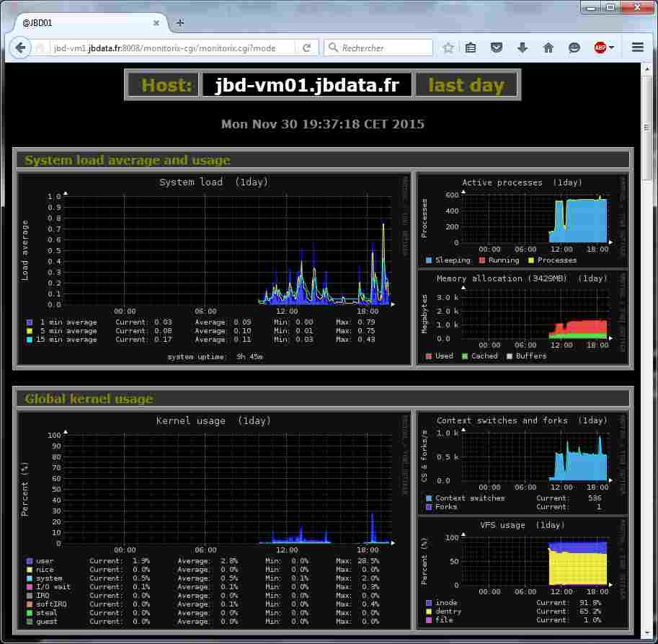658x644 pixels.
Task: Click the browser back arrow button
Action: pyautogui.click(x=20, y=48)
